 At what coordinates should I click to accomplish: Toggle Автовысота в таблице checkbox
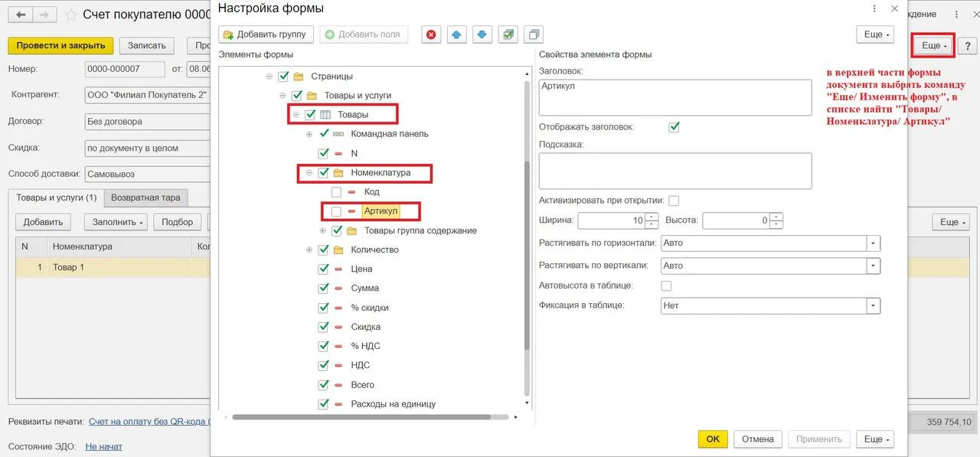(666, 286)
